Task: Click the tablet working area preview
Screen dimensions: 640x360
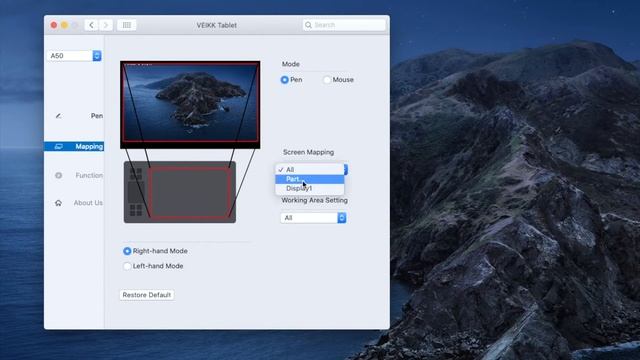Action: [190, 192]
